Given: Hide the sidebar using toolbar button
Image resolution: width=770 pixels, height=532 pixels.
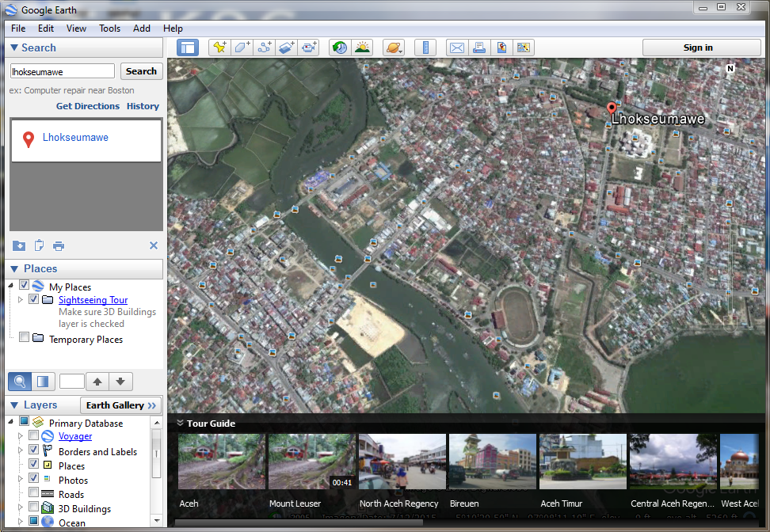Looking at the screenshot, I should point(187,47).
